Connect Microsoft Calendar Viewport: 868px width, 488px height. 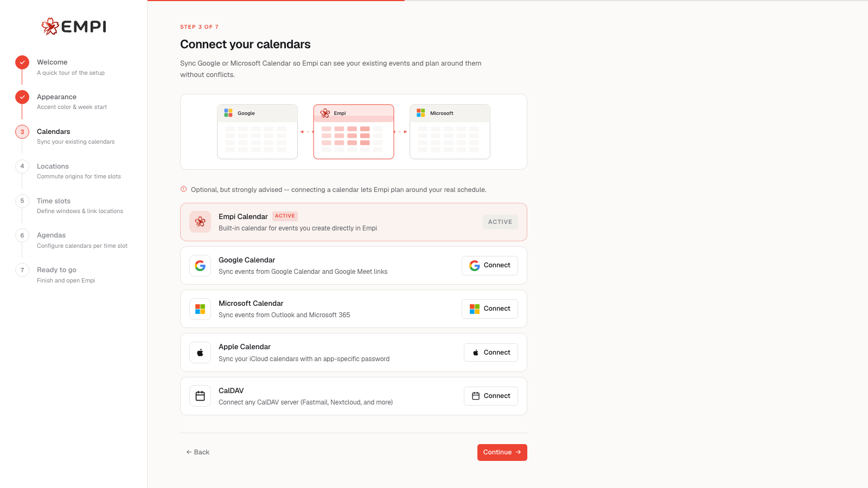click(490, 309)
